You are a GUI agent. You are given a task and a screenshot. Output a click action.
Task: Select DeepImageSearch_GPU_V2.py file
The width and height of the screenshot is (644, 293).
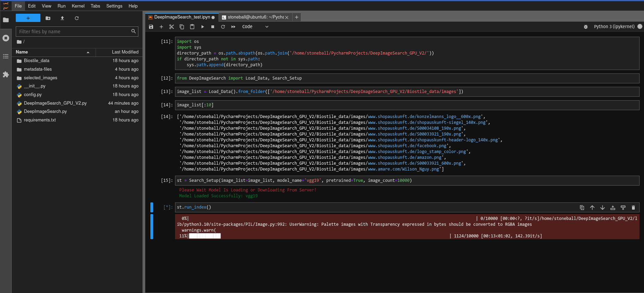tap(77, 103)
